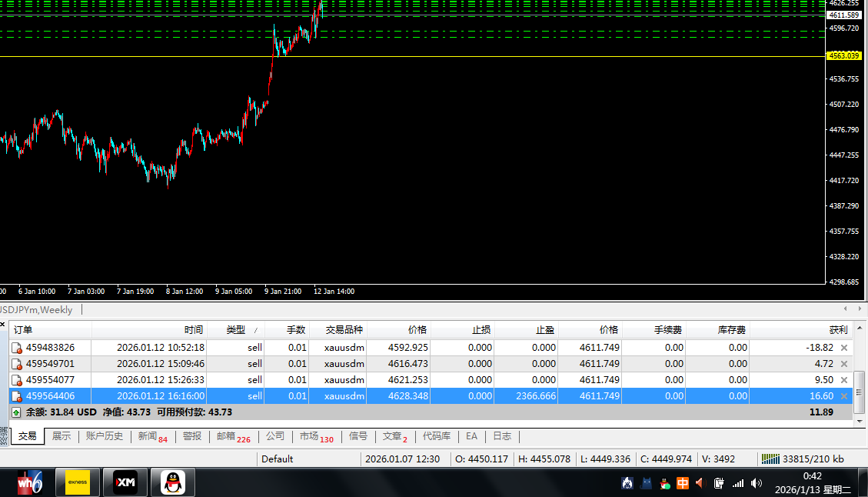868x497 pixels.
Task: Click the order icon for ticket 459564406
Action: 17,396
